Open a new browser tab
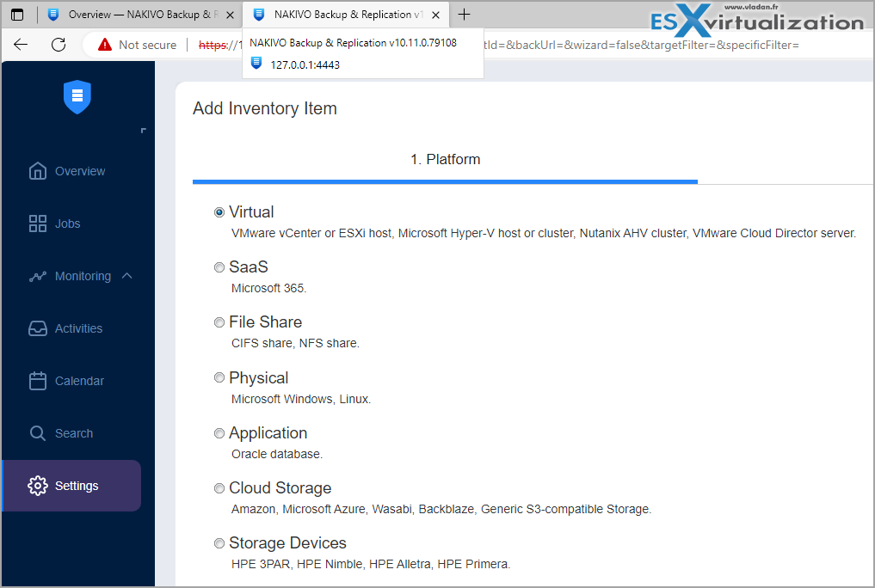This screenshot has width=875, height=588. pyautogui.click(x=464, y=15)
